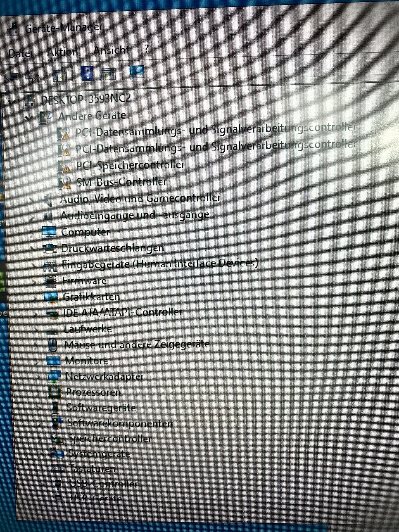Select the SM-Bus-Controller device

(x=121, y=182)
